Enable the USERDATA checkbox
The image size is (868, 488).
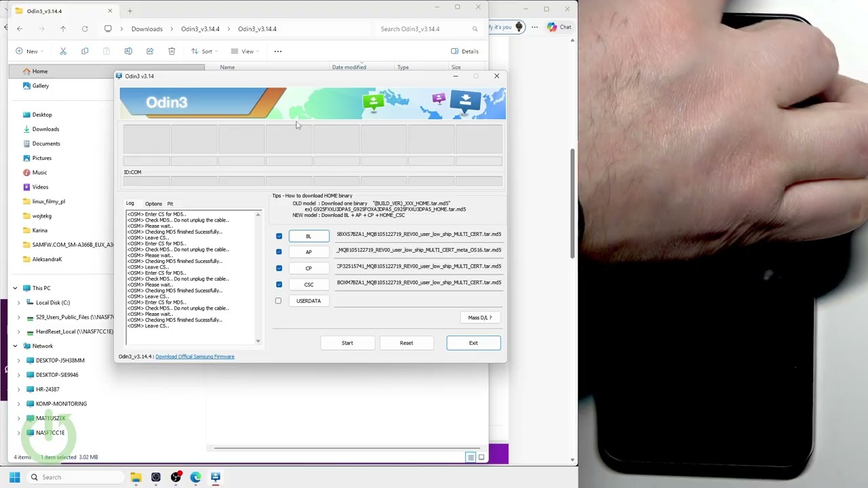coord(278,301)
